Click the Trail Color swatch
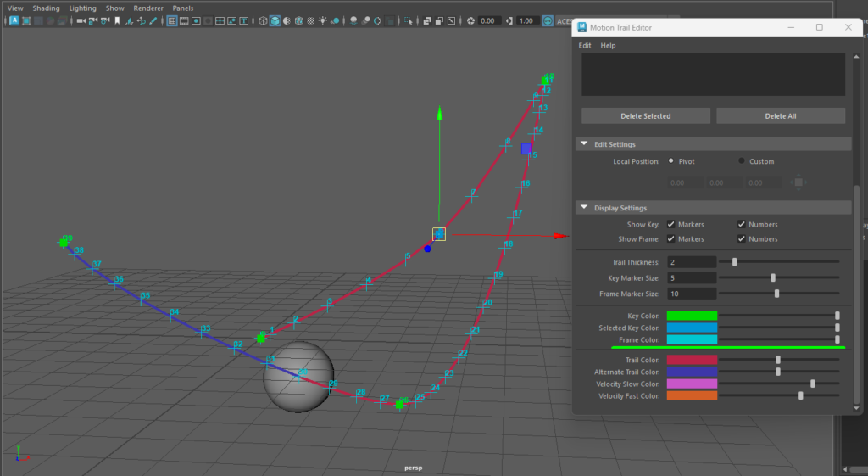868x476 pixels. (692, 360)
